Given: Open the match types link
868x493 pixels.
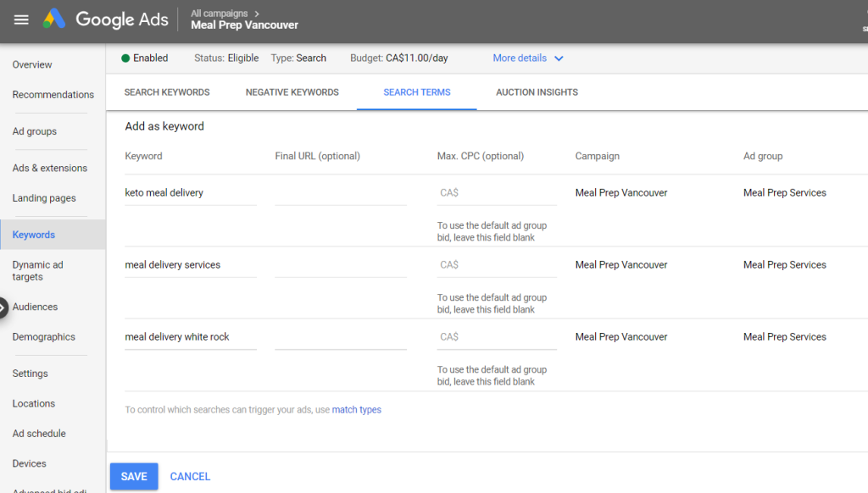Looking at the screenshot, I should click(356, 410).
